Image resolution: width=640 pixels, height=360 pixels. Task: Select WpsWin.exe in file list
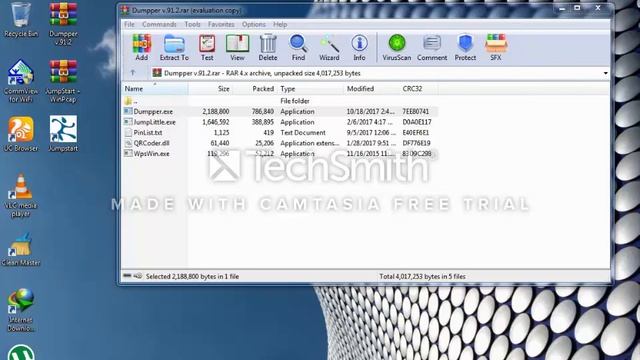(280, 154)
